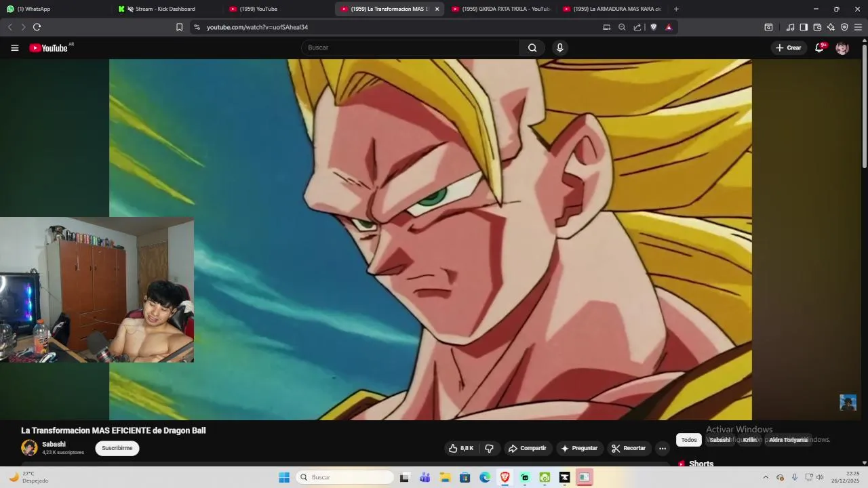868x488 pixels.
Task: Open YouTube notifications bell
Action: (x=819, y=47)
